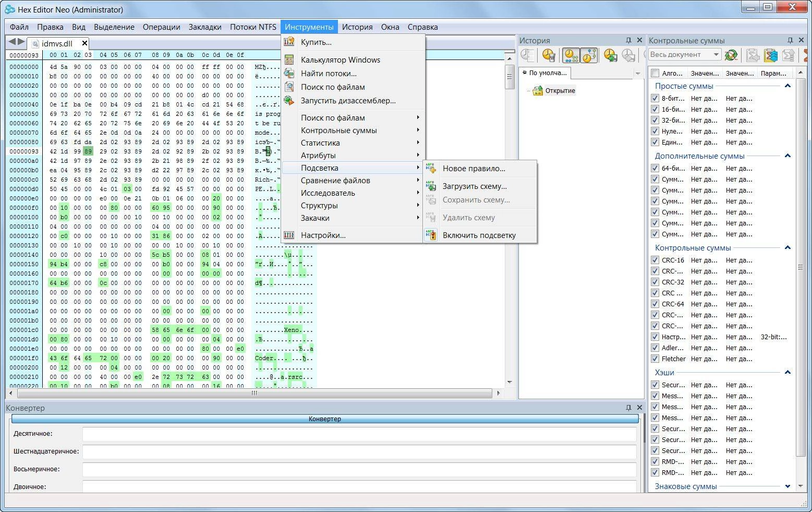Toggle the history tree view clock icon
The image size is (812, 512).
point(589,55)
